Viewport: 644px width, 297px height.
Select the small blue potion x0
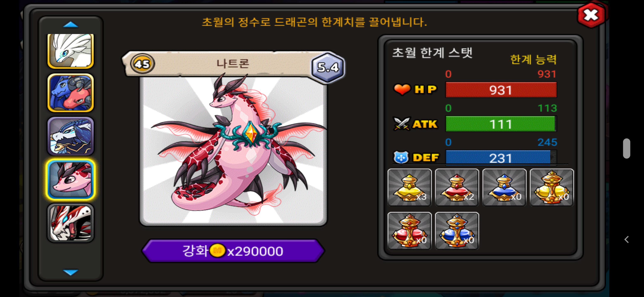point(504,187)
